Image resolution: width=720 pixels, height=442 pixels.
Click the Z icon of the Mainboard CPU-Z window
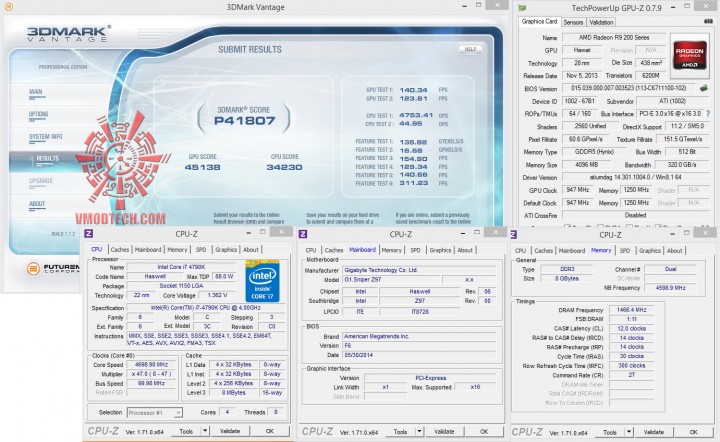pyautogui.click(x=303, y=234)
